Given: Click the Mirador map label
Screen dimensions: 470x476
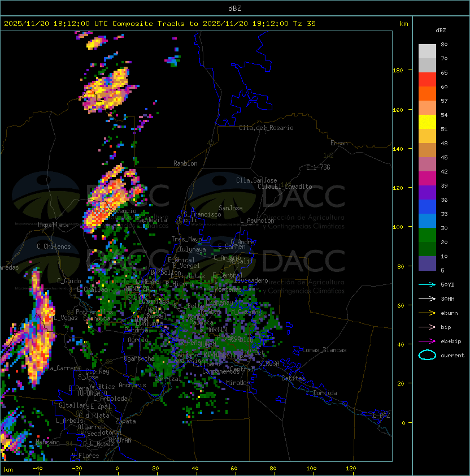Looking at the screenshot, I should (238, 383).
